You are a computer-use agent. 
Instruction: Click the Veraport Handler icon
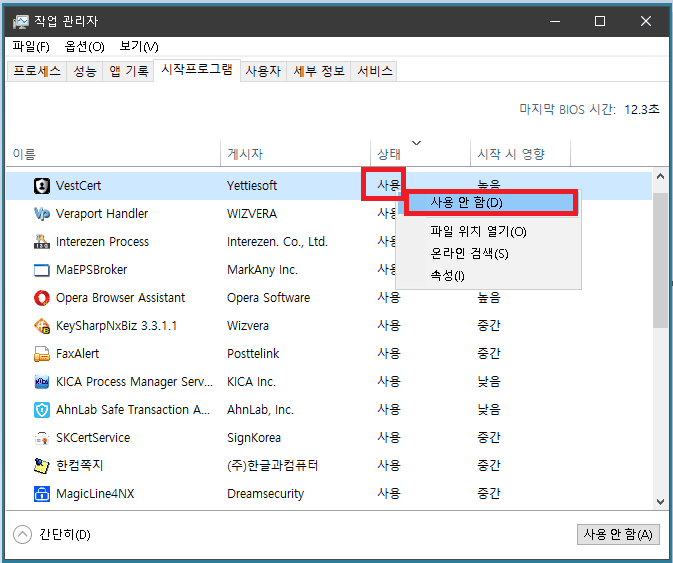pos(42,214)
